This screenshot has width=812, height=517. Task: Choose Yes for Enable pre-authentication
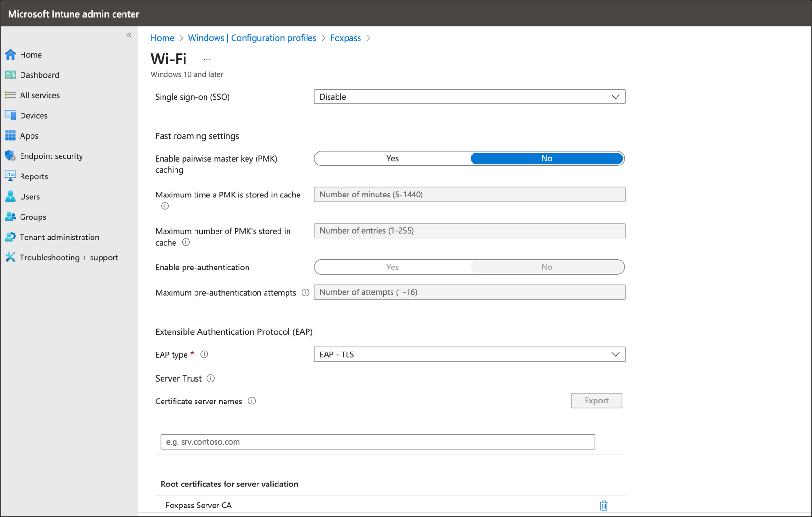tap(392, 267)
